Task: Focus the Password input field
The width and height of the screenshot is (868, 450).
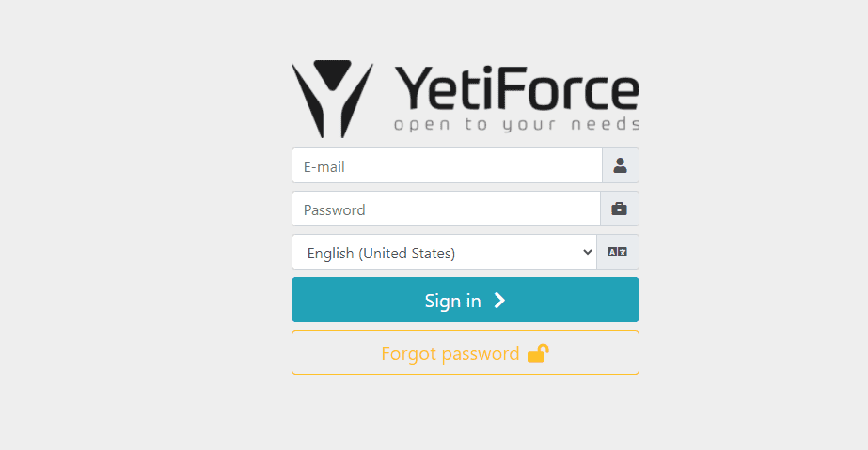Action: pyautogui.click(x=446, y=209)
